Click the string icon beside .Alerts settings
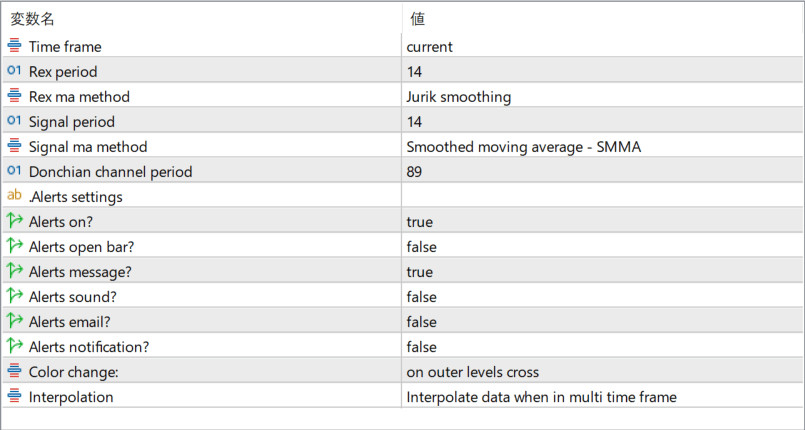The width and height of the screenshot is (805, 430). pos(14,196)
